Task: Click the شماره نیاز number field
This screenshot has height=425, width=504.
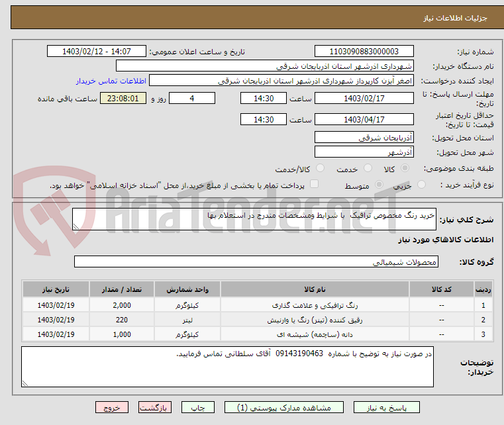Action: 364,52
